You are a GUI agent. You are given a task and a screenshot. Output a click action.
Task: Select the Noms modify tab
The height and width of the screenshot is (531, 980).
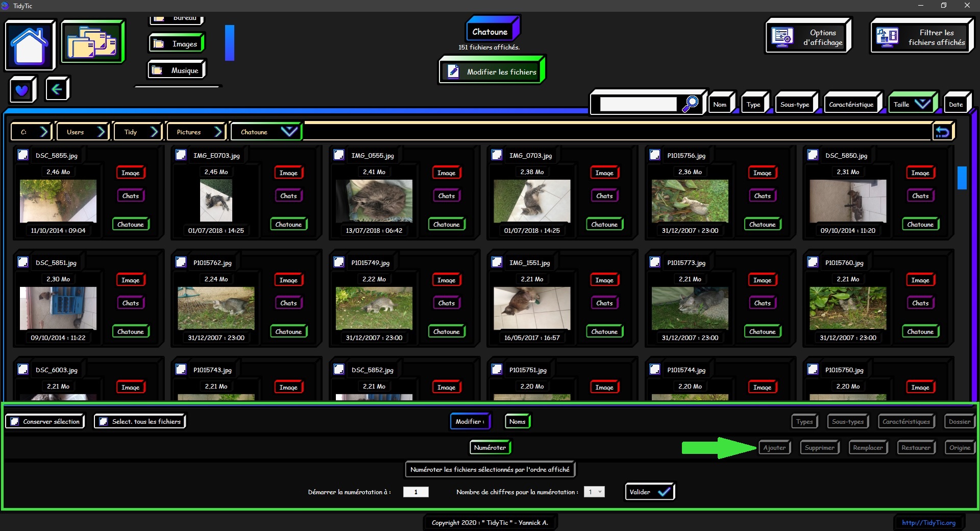(517, 421)
